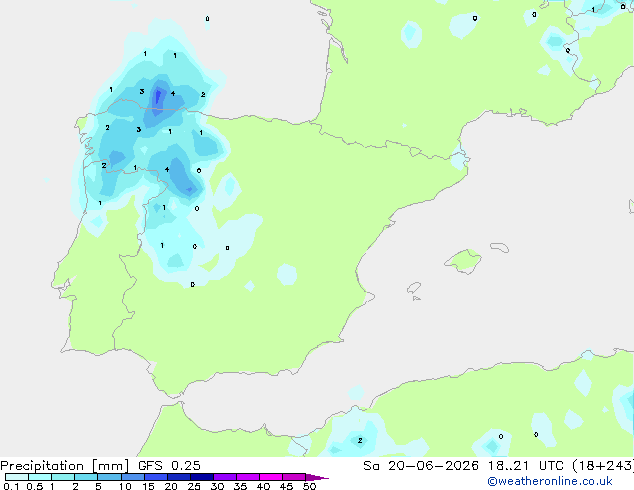Pick the 5–10 mm legend swatch
Viewport: 634px width, 490px height.
(x=109, y=477)
